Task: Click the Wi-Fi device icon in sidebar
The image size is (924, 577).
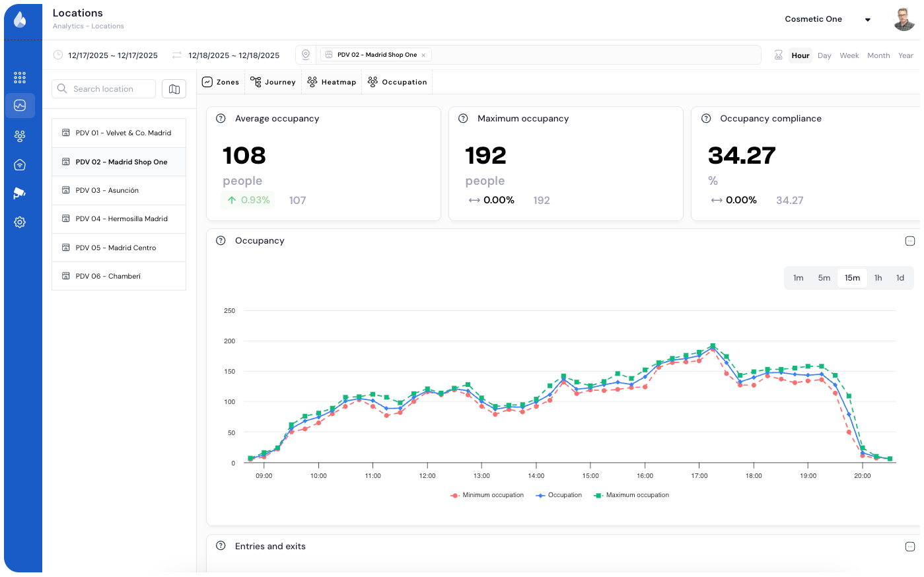Action: [x=20, y=165]
